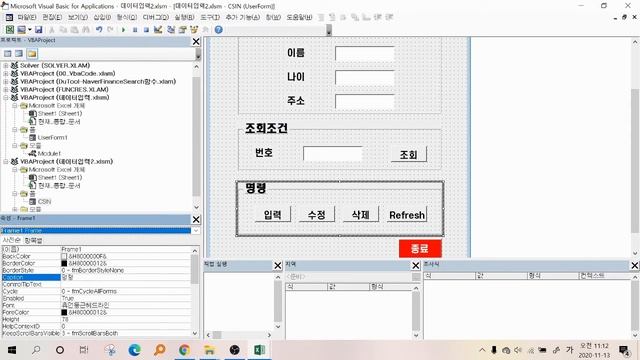Click the ForeColor color swatch
640x360 pixels.
tap(64, 312)
